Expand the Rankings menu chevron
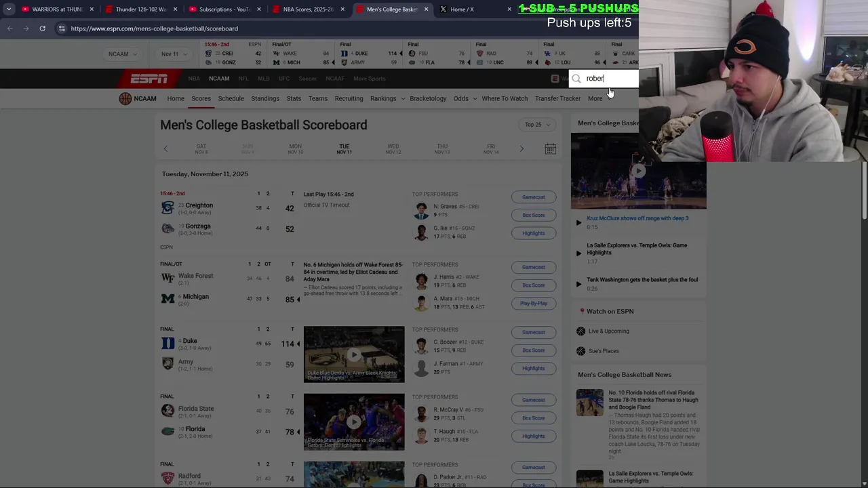Image resolution: width=868 pixels, height=488 pixels. pos(403,99)
